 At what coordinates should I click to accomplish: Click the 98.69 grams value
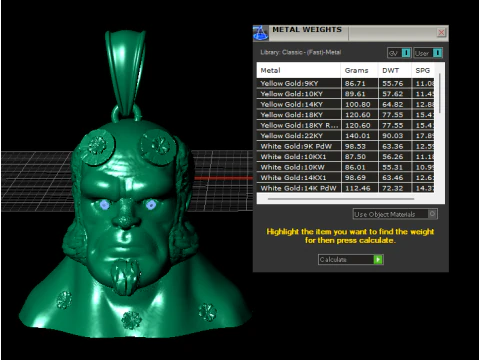(355, 178)
